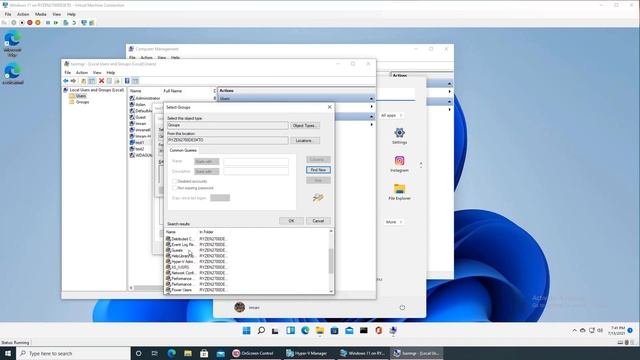Open View menu in lusrmgr window
The image size is (640, 360).
97,73
